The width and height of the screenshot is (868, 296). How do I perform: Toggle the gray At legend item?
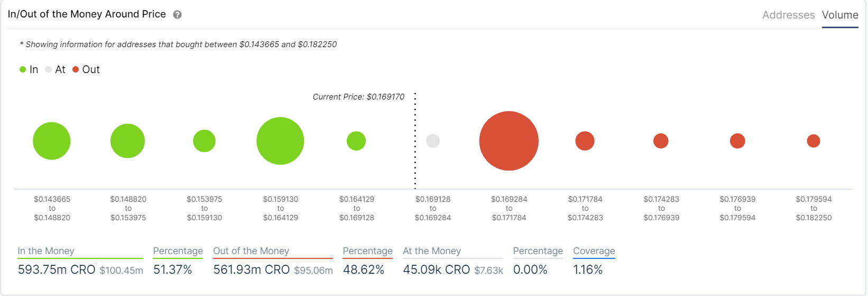55,69
